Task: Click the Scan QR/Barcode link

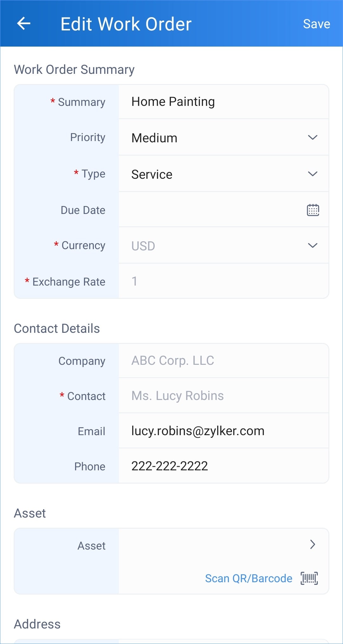Action: [x=249, y=578]
